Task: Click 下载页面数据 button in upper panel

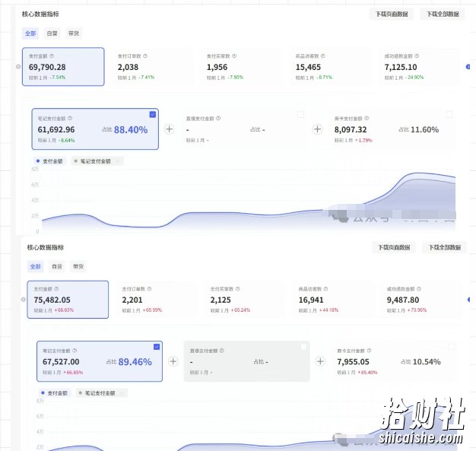Action: 392,14
